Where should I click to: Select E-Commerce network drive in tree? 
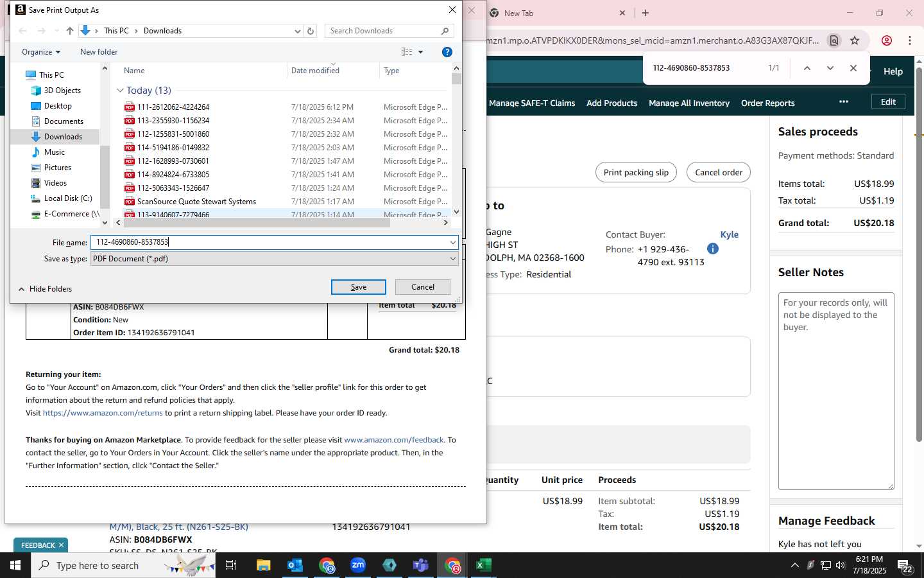[71, 214]
